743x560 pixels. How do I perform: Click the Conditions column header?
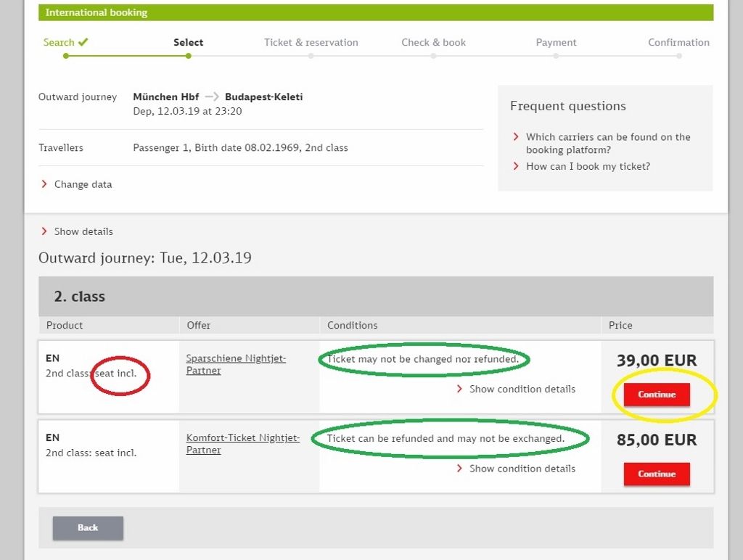[x=352, y=326]
